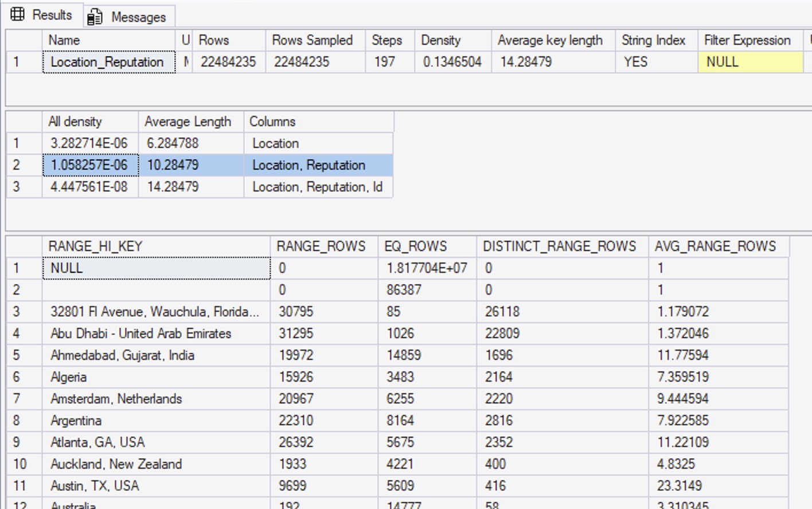Click the Results tab grid icon
This screenshot has width=812, height=509.
18,14
